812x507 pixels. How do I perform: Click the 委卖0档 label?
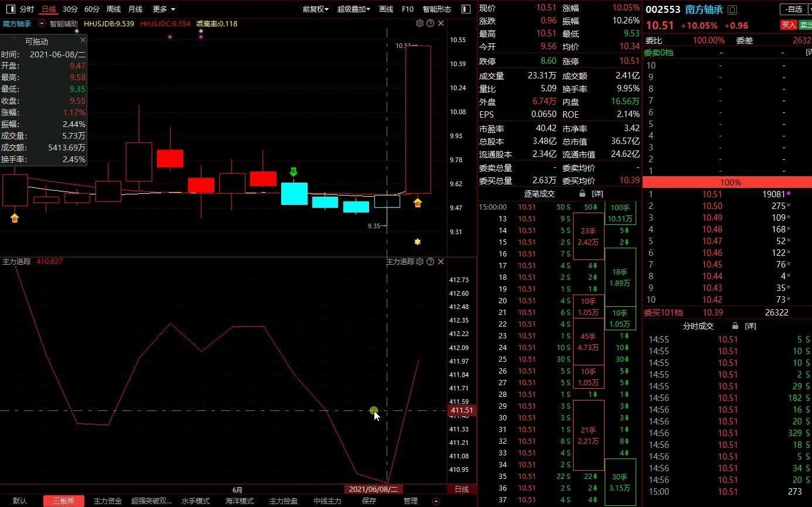659,53
